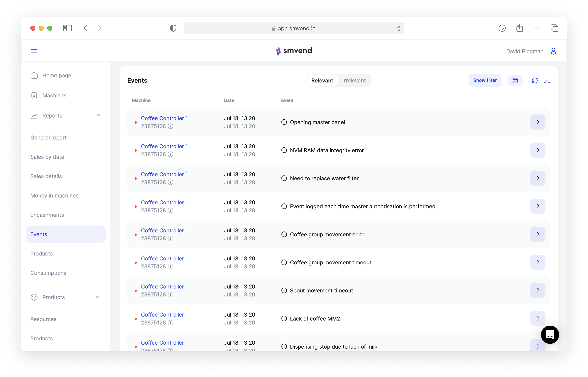Go to Sales by date report
The width and height of the screenshot is (588, 377).
tap(47, 157)
